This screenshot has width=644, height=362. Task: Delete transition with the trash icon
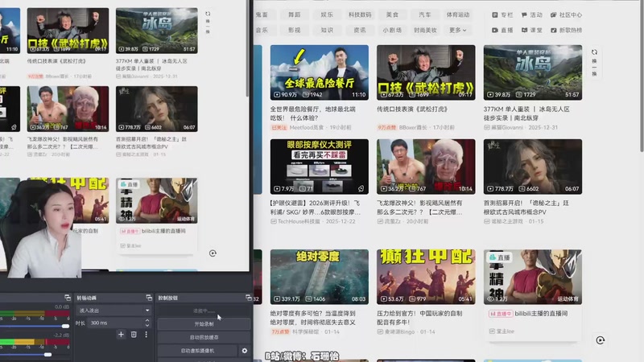click(x=134, y=335)
